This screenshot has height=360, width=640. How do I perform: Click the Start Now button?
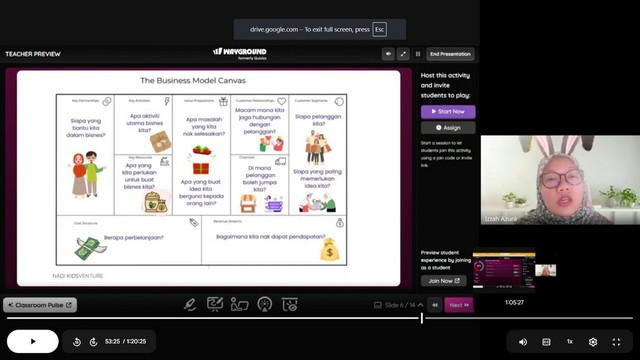pos(448,111)
